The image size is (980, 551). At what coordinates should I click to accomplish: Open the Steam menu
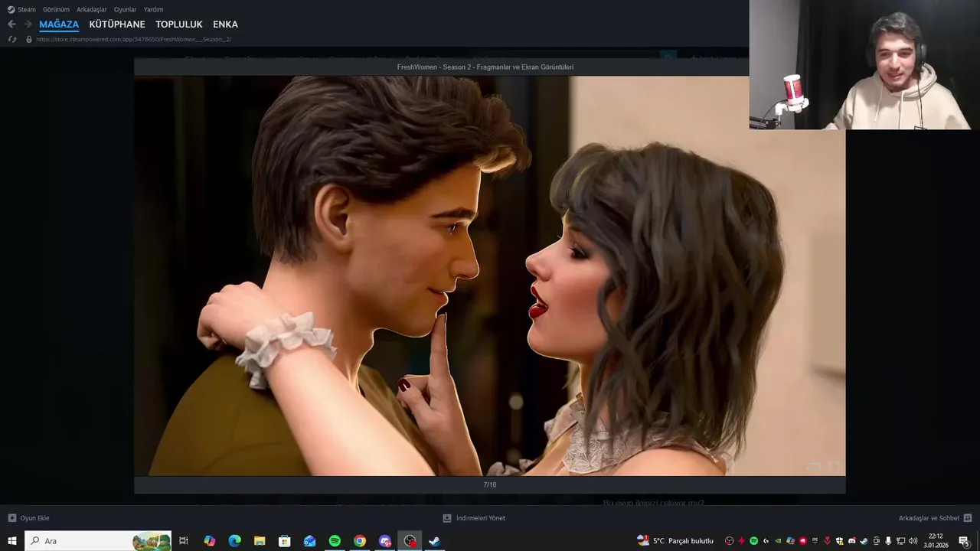tap(21, 9)
